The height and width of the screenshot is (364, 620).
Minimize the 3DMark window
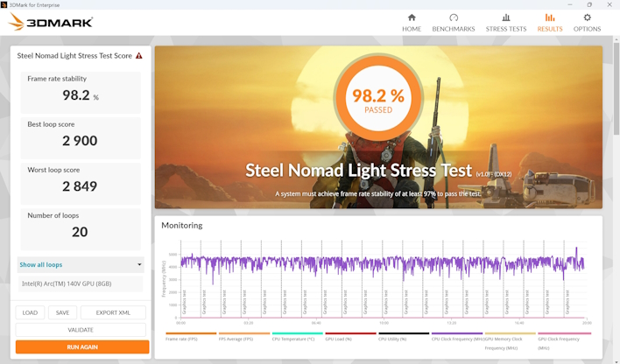click(570, 4)
